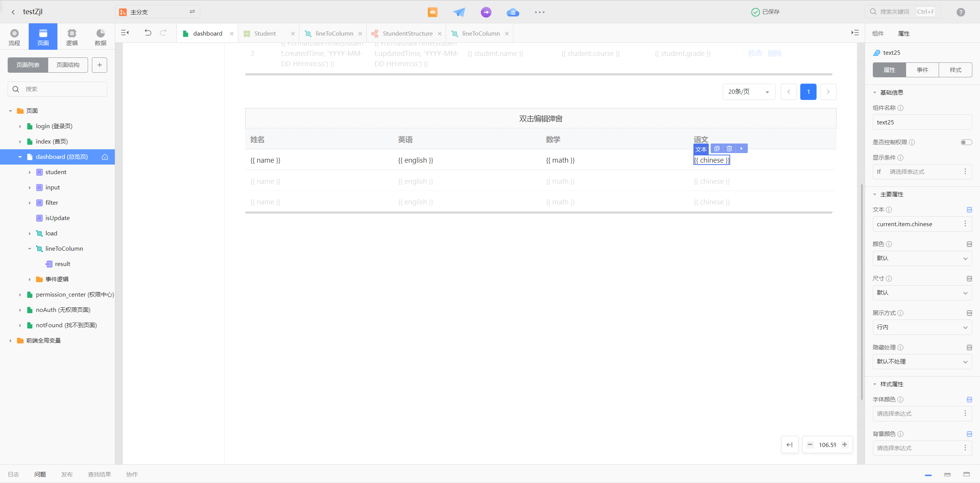The width and height of the screenshot is (980, 483).
Task: Undo the last action
Action: click(148, 33)
